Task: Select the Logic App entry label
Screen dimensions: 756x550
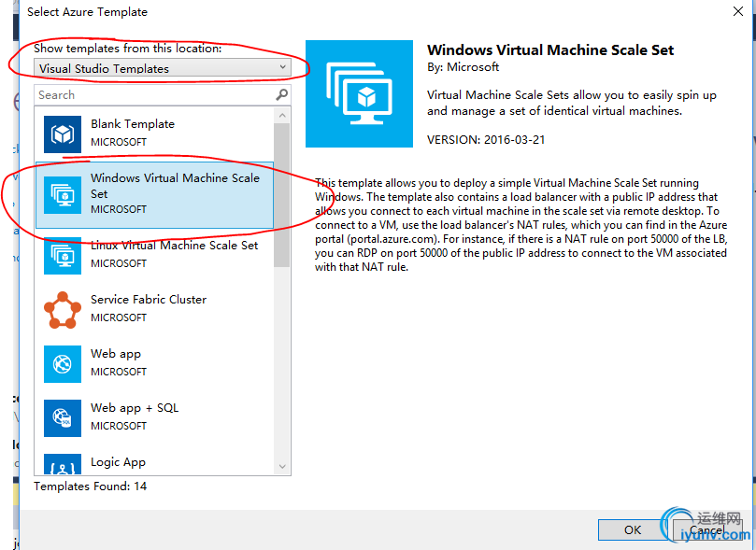Action: pos(118,462)
